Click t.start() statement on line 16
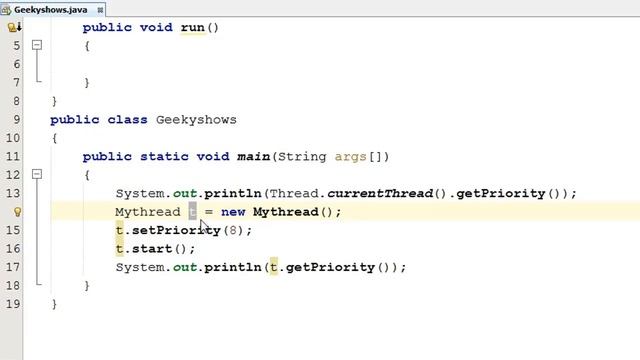 (156, 249)
